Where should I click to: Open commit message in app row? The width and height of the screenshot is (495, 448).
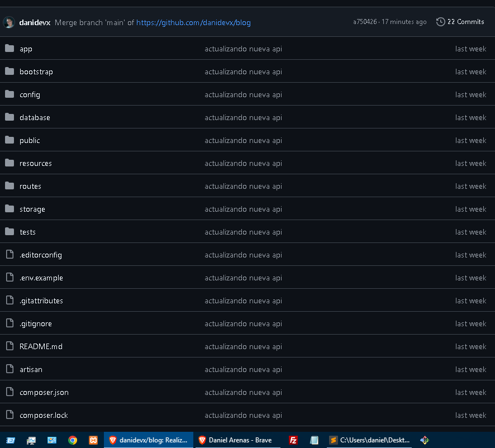pos(244,49)
